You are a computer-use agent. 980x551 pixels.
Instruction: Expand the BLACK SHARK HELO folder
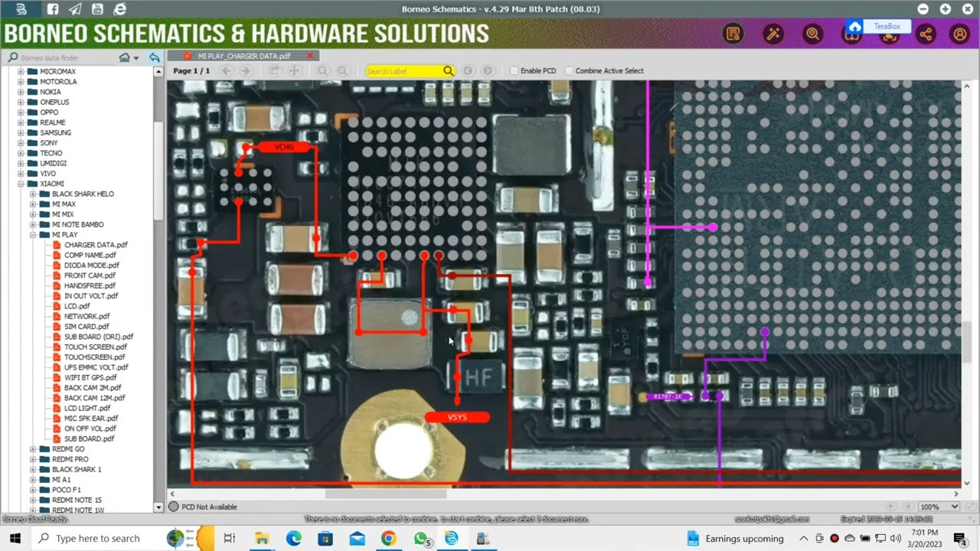(34, 194)
